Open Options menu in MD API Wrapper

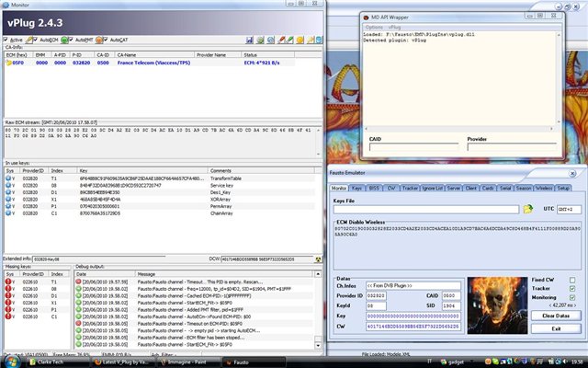pyautogui.click(x=374, y=28)
